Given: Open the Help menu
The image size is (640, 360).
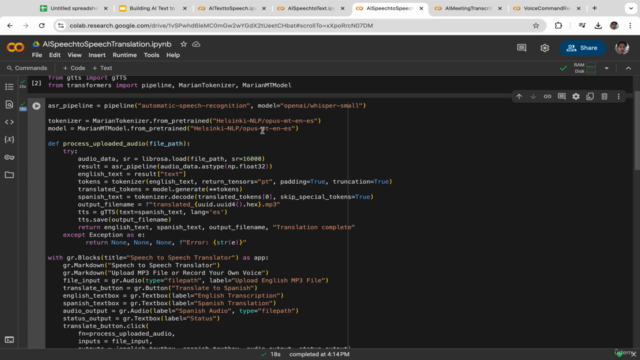Looking at the screenshot, I should (173, 55).
